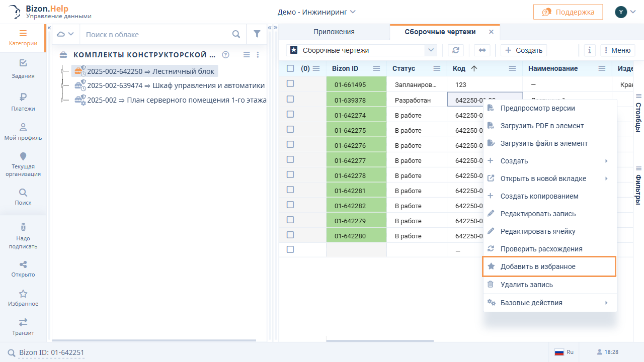The width and height of the screenshot is (644, 362).
Task: Click the filter funnel icon by search
Action: click(257, 34)
